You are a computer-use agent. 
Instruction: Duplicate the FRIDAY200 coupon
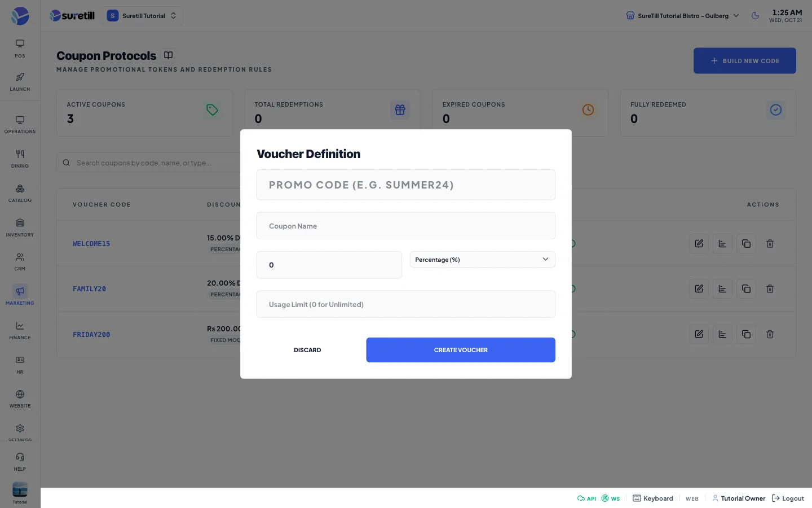click(746, 334)
